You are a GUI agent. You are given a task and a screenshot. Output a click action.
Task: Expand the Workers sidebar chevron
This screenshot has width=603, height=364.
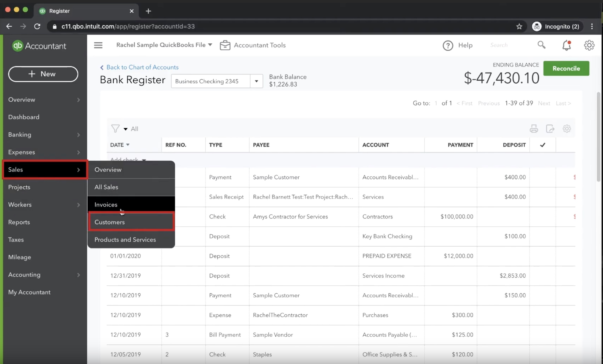[x=79, y=205]
